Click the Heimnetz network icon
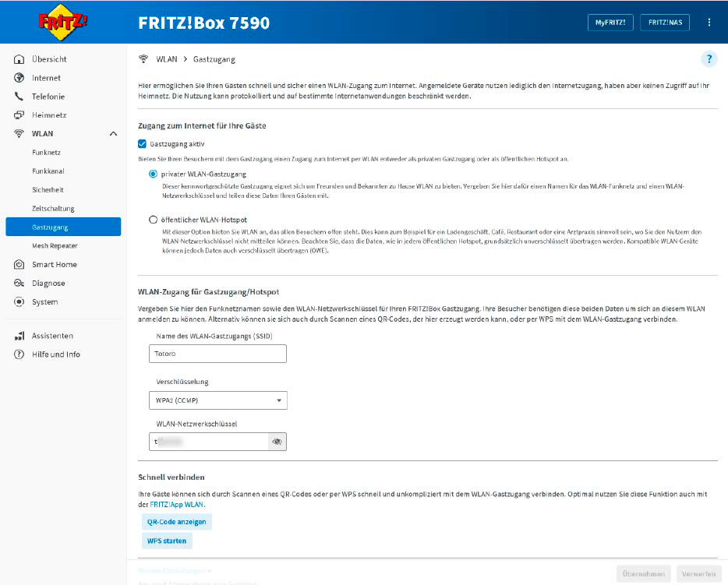This screenshot has height=585, width=728. click(19, 115)
